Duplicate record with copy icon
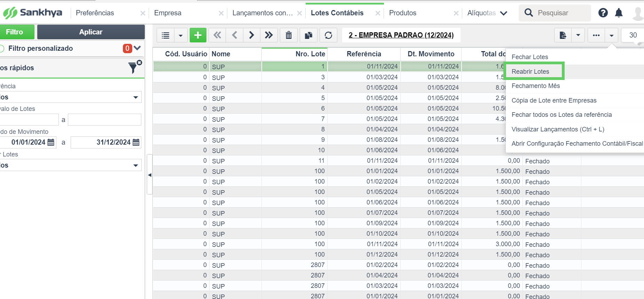This screenshot has width=644, height=299. [308, 35]
